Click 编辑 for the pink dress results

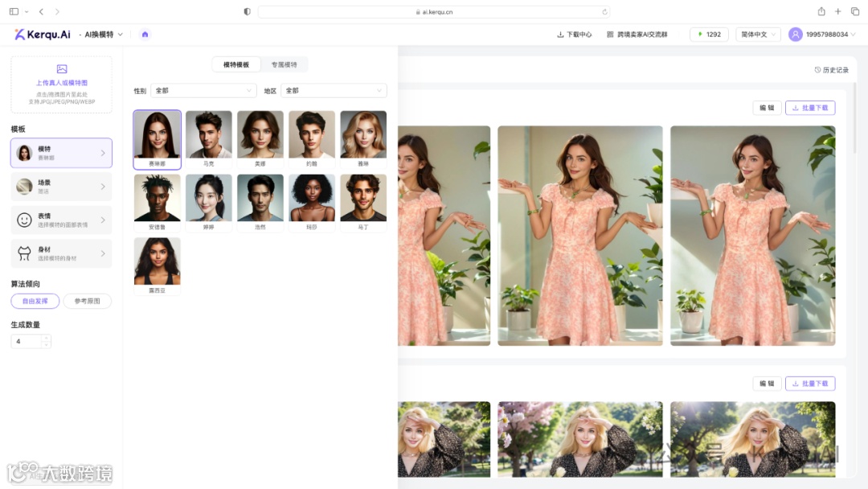coord(767,108)
